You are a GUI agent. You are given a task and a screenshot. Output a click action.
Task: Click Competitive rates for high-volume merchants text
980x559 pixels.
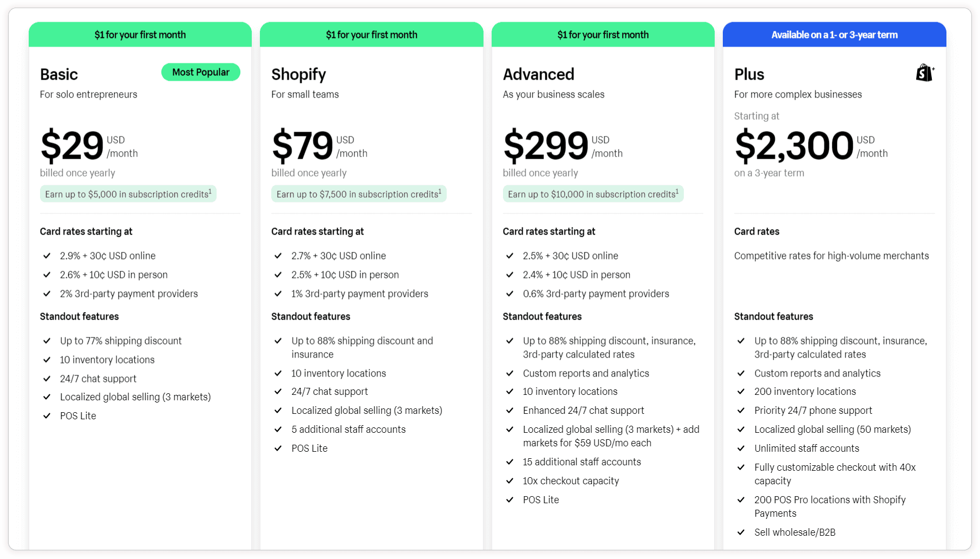click(831, 256)
